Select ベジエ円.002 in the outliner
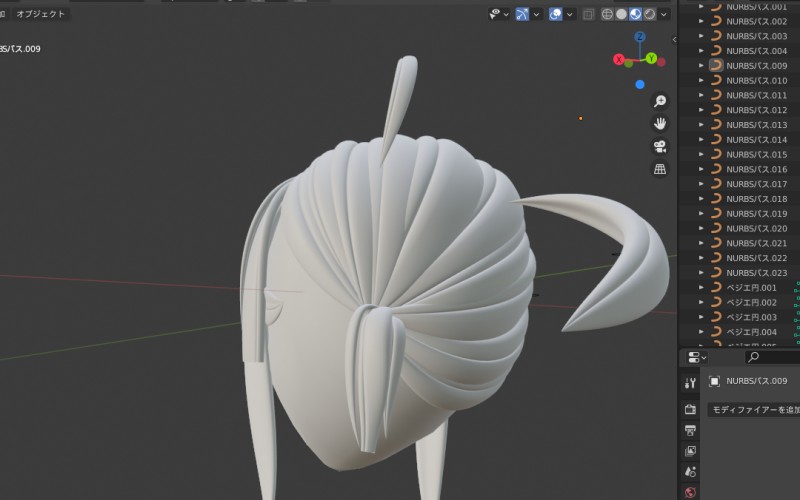The image size is (800, 500). tap(752, 302)
